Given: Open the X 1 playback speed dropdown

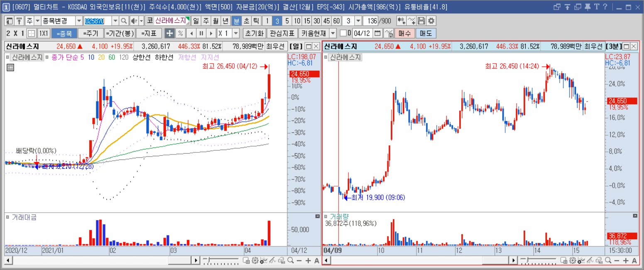Looking at the screenshot, I should (x=236, y=33).
